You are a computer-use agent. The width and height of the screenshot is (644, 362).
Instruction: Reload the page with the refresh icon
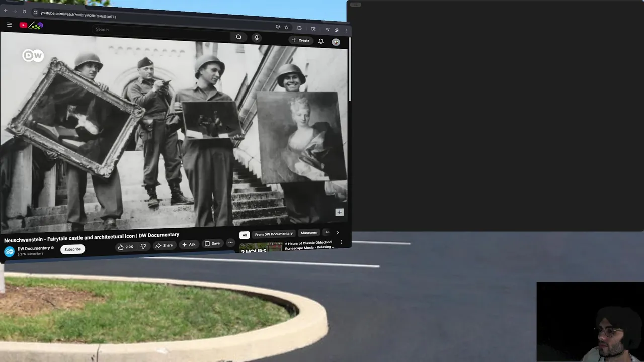(x=24, y=12)
